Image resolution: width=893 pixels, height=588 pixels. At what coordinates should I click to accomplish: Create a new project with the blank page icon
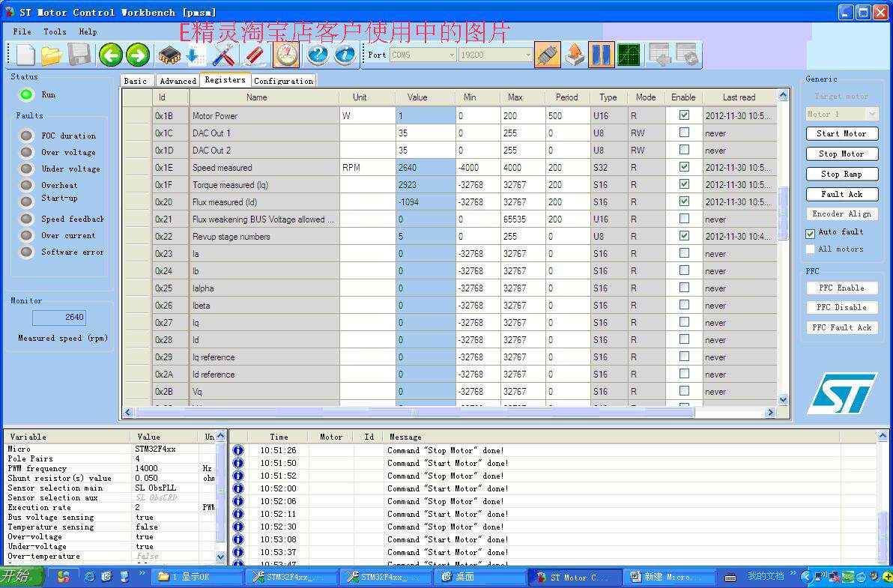pos(25,55)
